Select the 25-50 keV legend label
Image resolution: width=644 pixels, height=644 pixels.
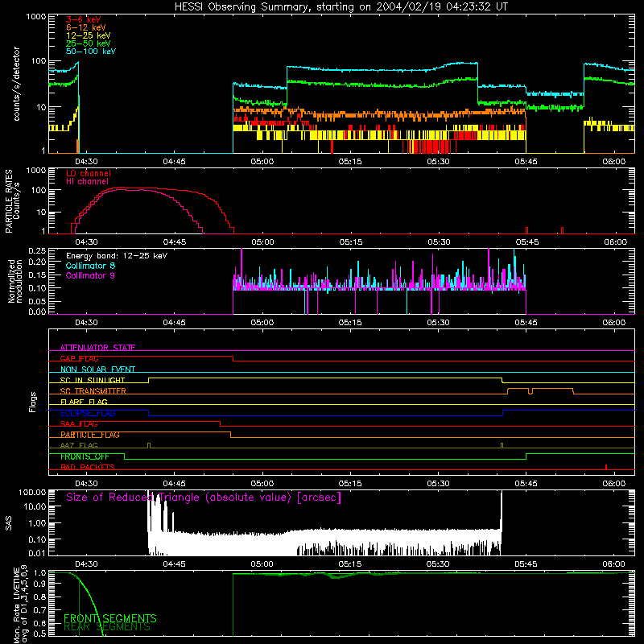[89, 43]
